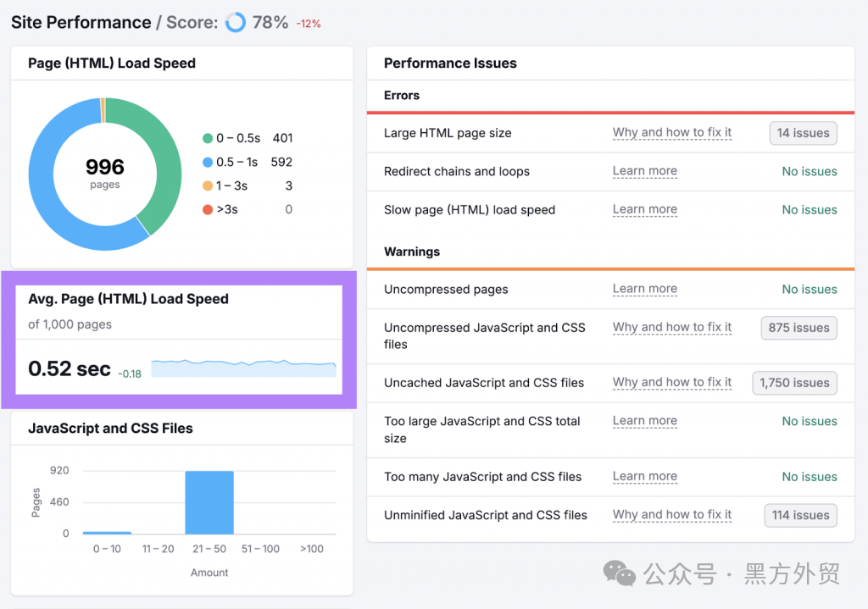
Task: Click the blue 0.5 – 1s legend dot
Action: click(x=208, y=162)
